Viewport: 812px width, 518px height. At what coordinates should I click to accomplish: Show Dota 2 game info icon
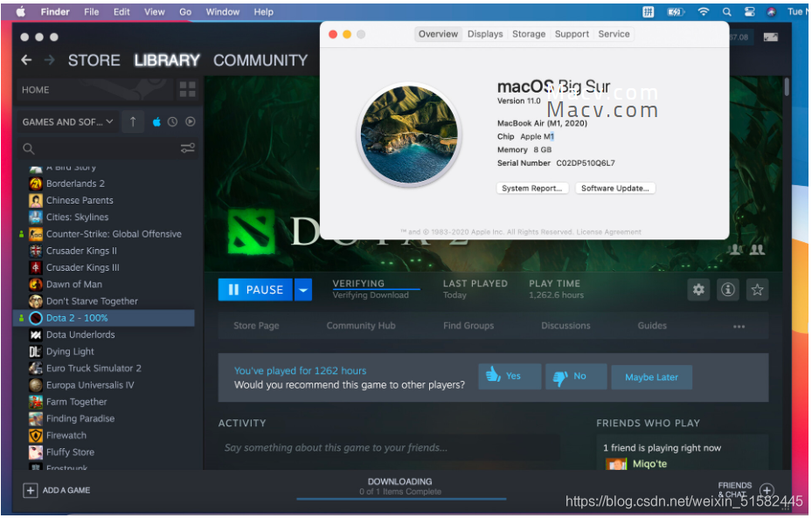pos(728,290)
